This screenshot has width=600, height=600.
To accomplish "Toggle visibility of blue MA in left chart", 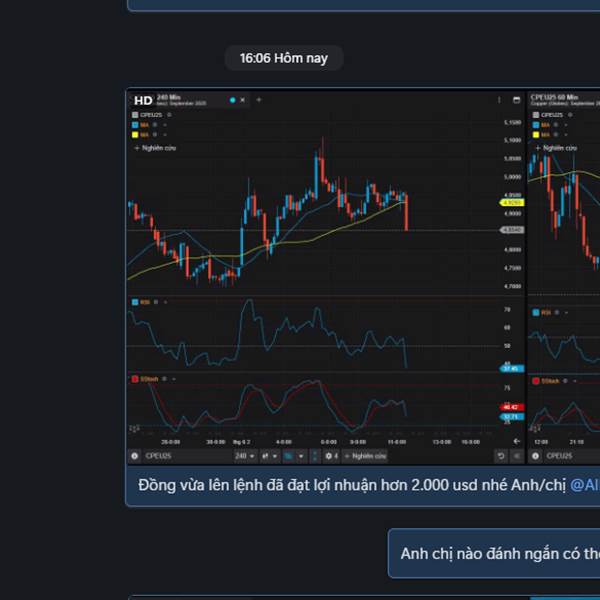I will click(x=155, y=125).
